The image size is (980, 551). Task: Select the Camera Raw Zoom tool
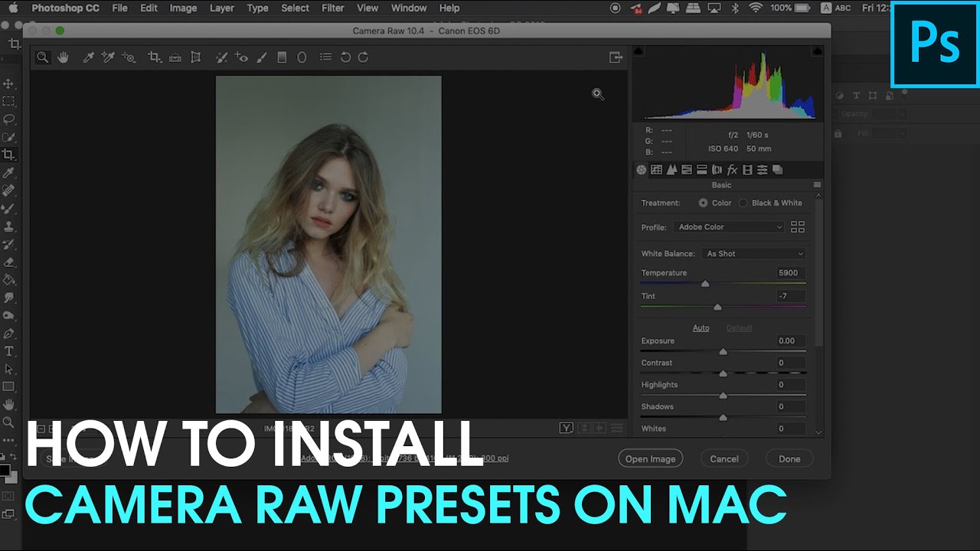click(x=43, y=57)
